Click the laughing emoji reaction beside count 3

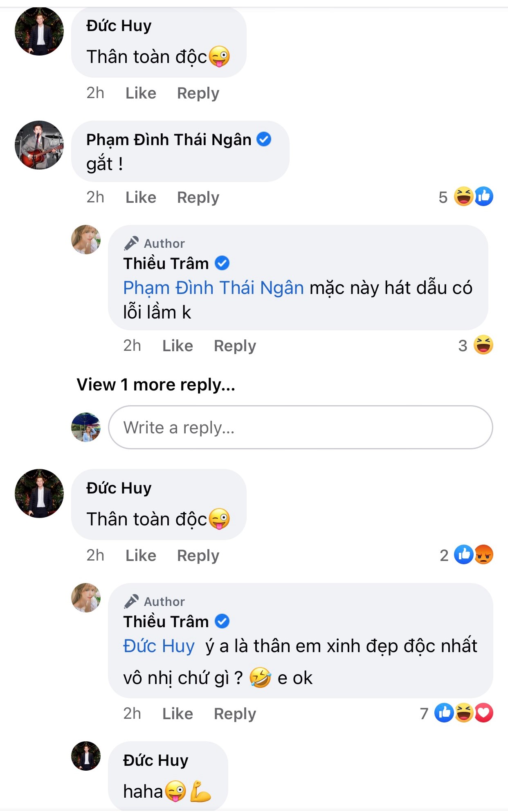tap(483, 346)
